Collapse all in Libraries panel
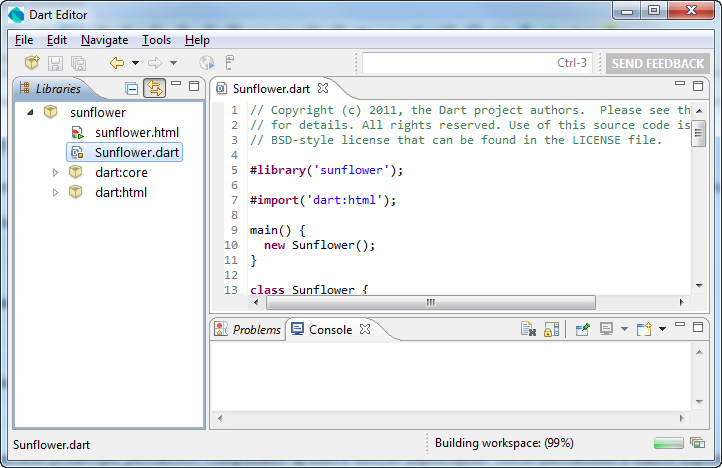The height and width of the screenshot is (468, 722). point(132,88)
